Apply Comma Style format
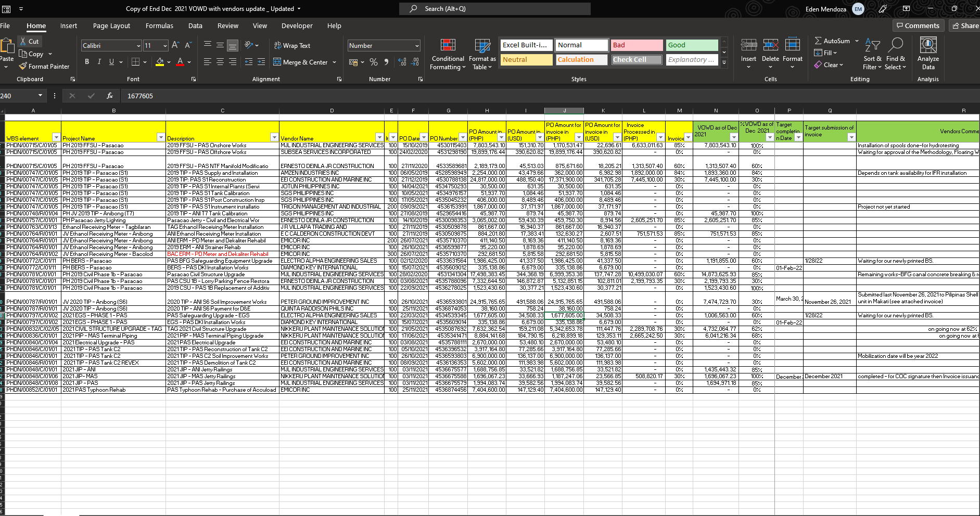The image size is (980, 516). (386, 62)
